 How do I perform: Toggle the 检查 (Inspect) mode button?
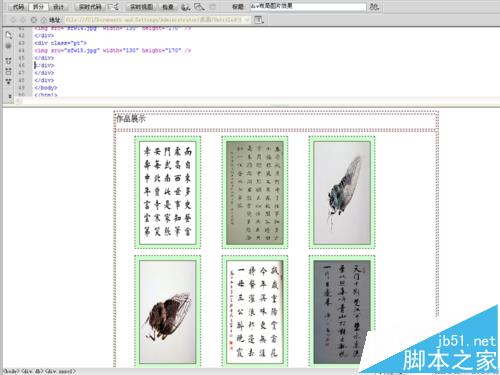point(168,6)
